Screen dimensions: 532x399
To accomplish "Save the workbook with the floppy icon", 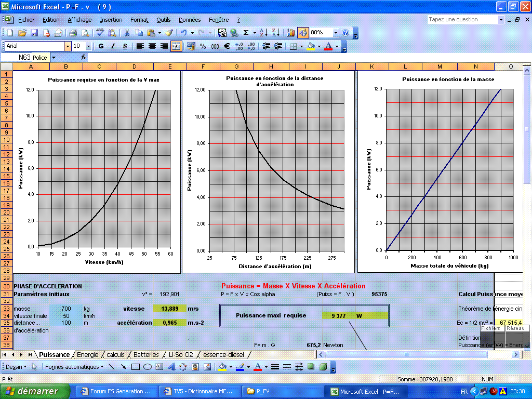I will pyautogui.click(x=34, y=33).
